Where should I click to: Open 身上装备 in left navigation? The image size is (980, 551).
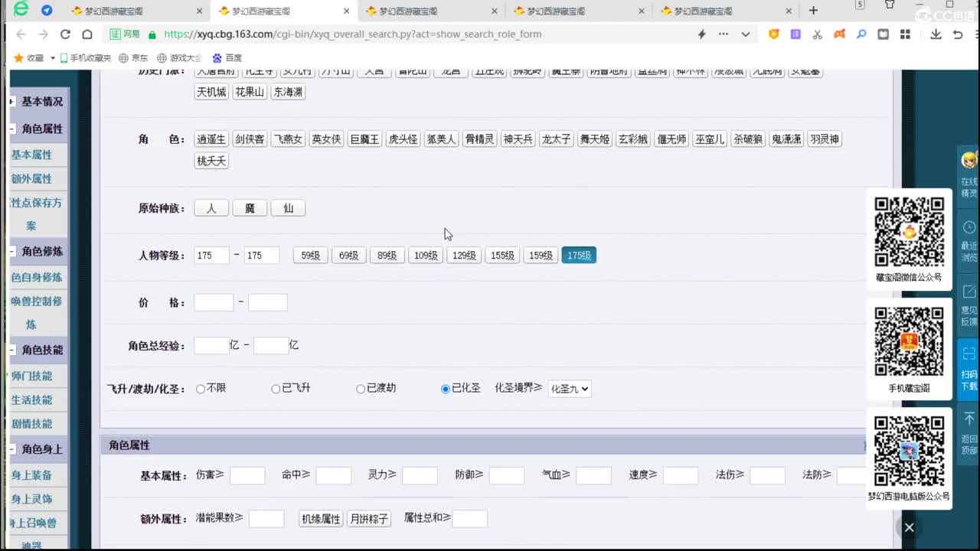pyautogui.click(x=31, y=474)
